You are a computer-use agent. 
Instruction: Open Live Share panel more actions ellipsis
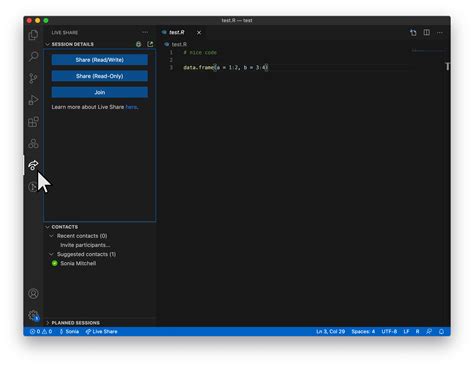[x=145, y=32]
